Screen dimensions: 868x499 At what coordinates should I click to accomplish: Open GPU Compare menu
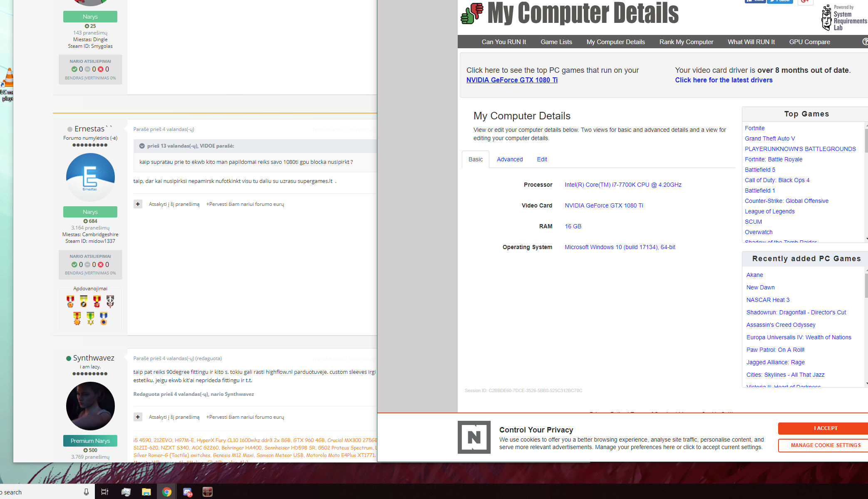[x=809, y=42]
